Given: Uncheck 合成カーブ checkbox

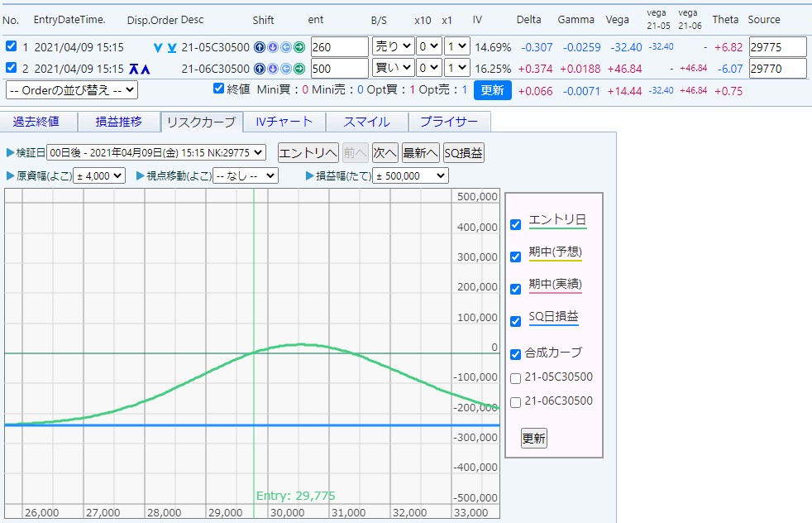Looking at the screenshot, I should click(515, 354).
